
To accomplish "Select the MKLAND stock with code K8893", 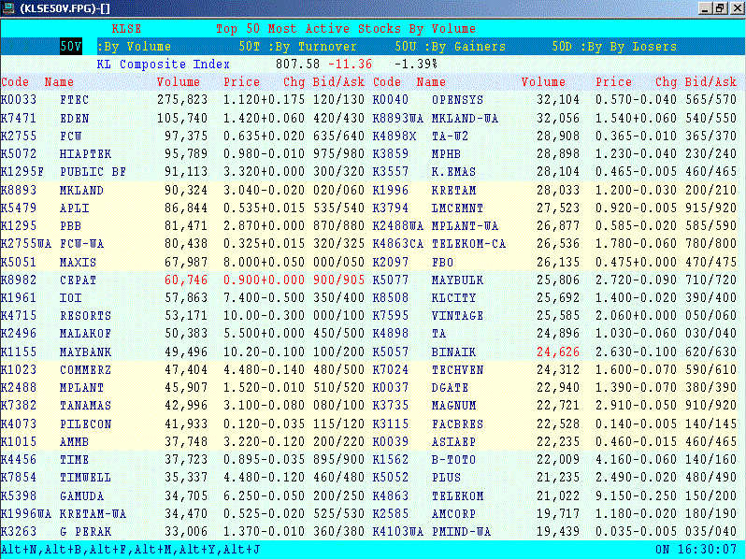I will coord(81,191).
